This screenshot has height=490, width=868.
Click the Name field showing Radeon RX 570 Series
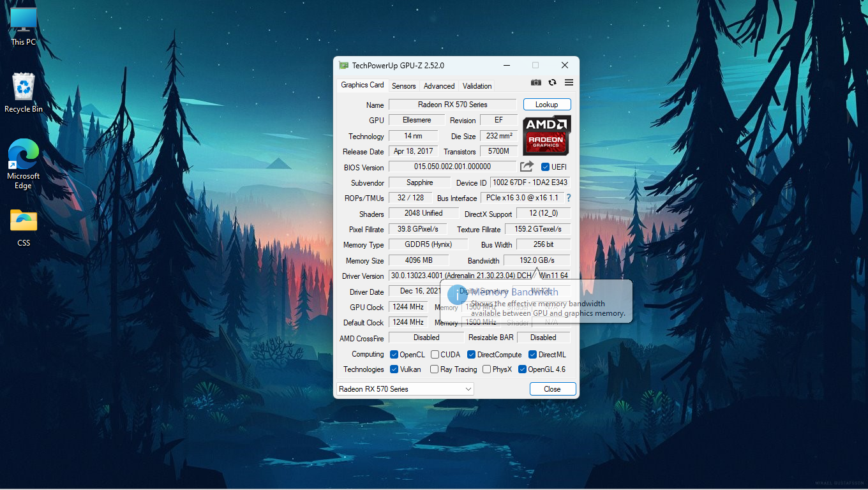point(453,105)
